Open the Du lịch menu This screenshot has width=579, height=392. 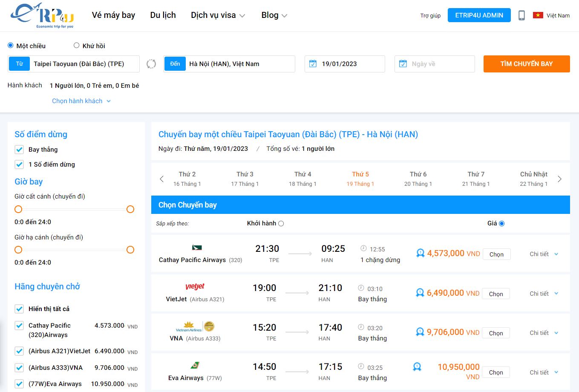pyautogui.click(x=162, y=14)
